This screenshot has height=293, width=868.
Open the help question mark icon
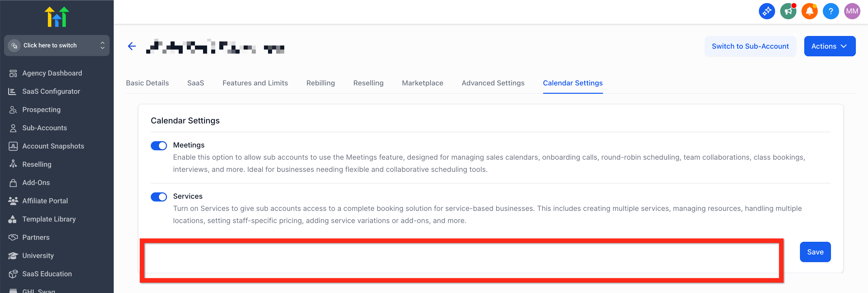(831, 11)
